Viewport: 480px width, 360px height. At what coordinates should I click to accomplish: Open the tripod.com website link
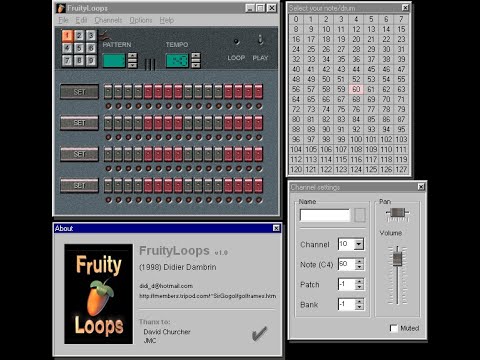[x=208, y=296]
